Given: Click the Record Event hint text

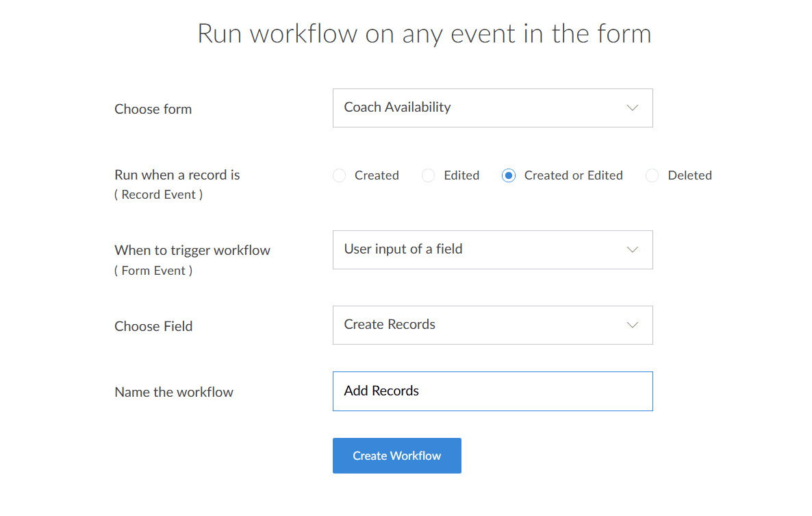Looking at the screenshot, I should 158,195.
